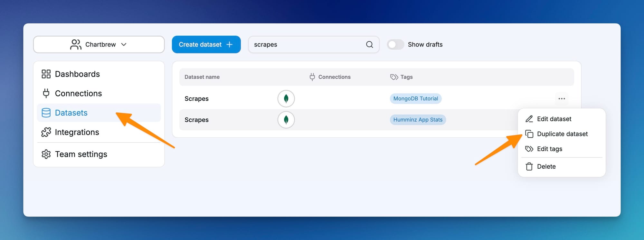The image size is (644, 240).
Task: Select Edit dataset from the context menu
Action: tap(554, 119)
